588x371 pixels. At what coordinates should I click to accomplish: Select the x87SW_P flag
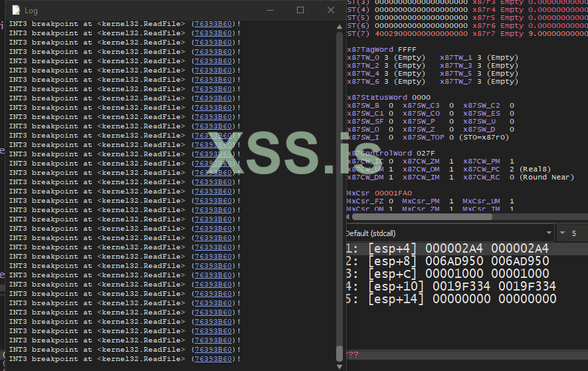tap(429, 122)
